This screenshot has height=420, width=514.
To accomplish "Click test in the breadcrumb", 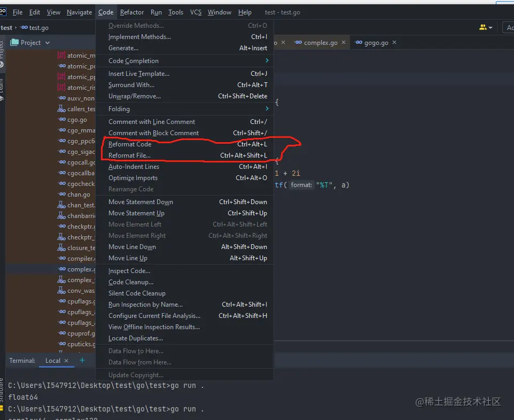I will pos(6,28).
